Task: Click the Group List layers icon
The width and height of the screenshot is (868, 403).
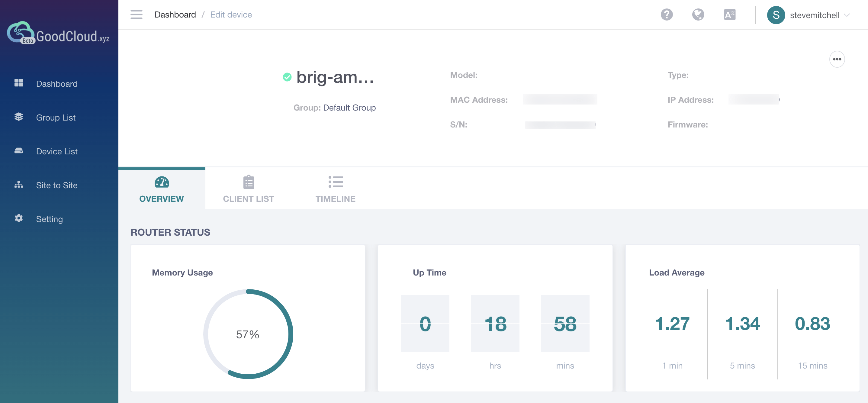Action: point(19,117)
